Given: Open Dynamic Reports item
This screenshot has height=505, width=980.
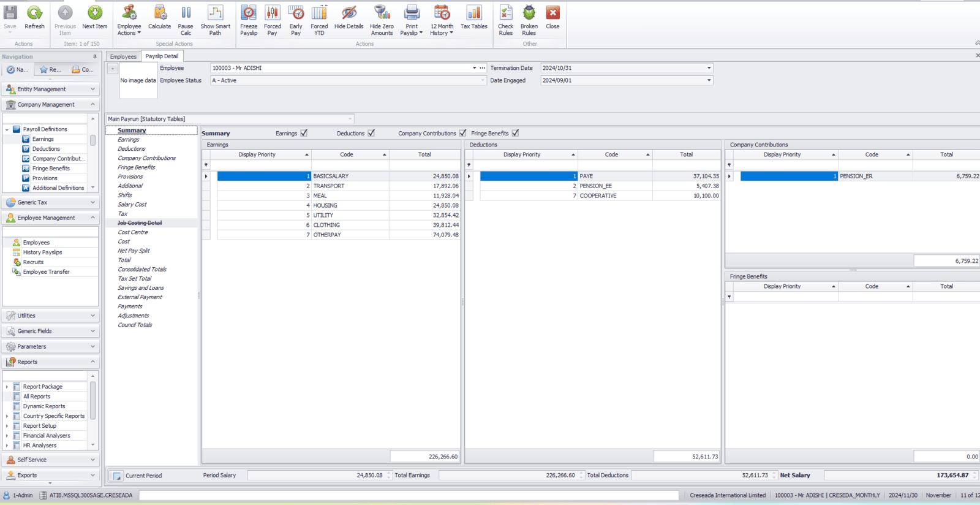Looking at the screenshot, I should pyautogui.click(x=43, y=406).
